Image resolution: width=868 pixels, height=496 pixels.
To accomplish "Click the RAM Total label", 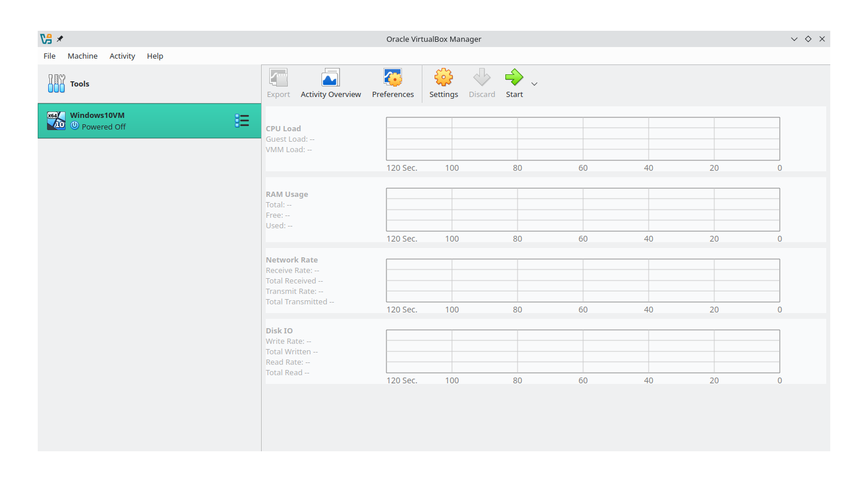I will click(279, 204).
